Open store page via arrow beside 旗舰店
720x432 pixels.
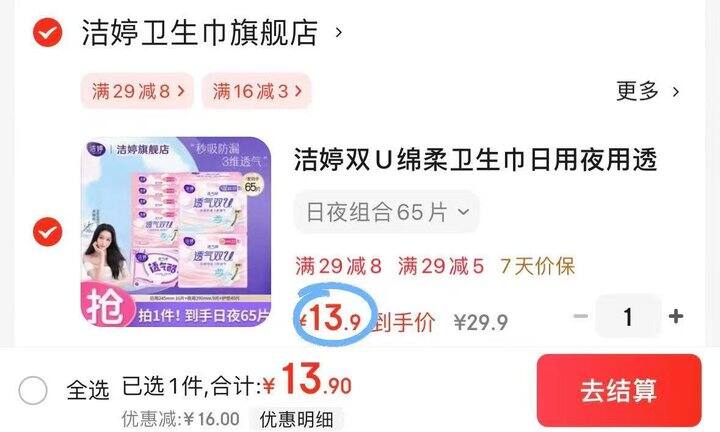[x=339, y=33]
